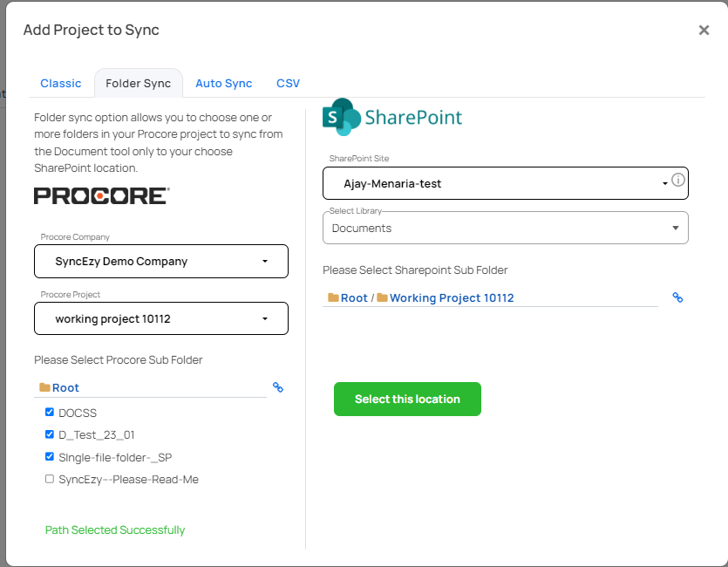The image size is (728, 567).
Task: Click the folder icon before SharePoint Root
Action: pos(333,297)
